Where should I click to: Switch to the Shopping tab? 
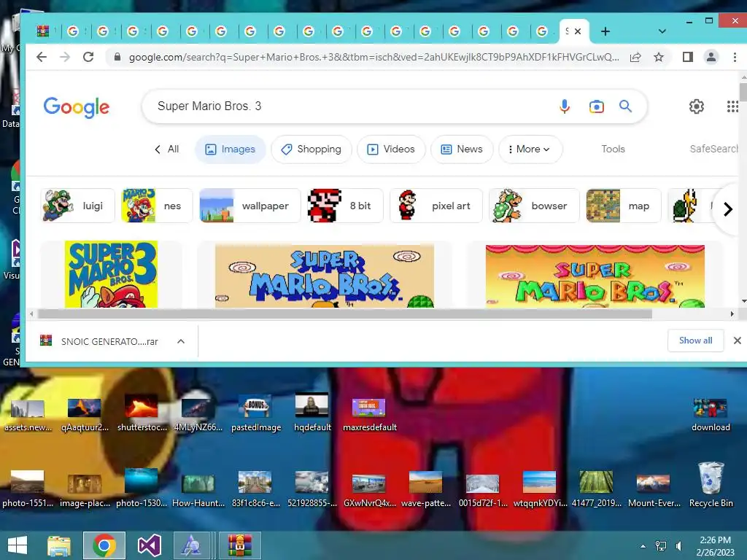311,149
